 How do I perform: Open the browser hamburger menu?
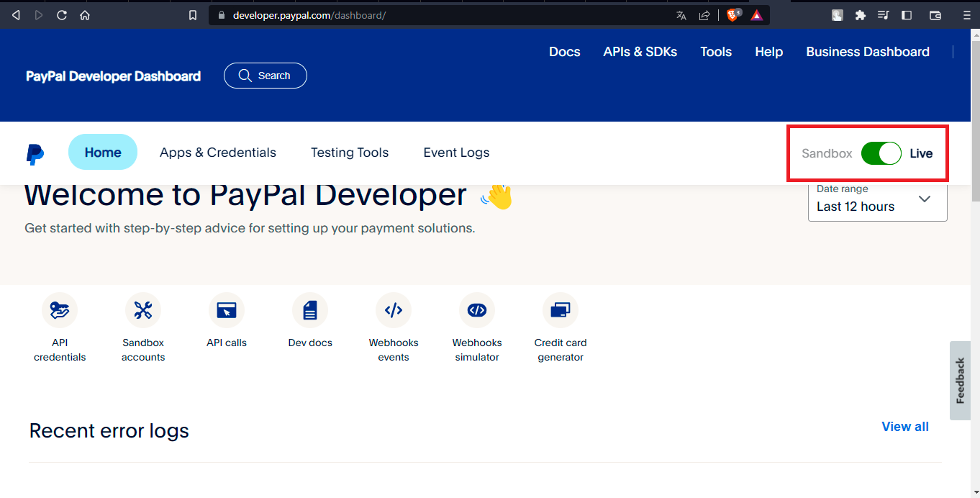[x=967, y=15]
